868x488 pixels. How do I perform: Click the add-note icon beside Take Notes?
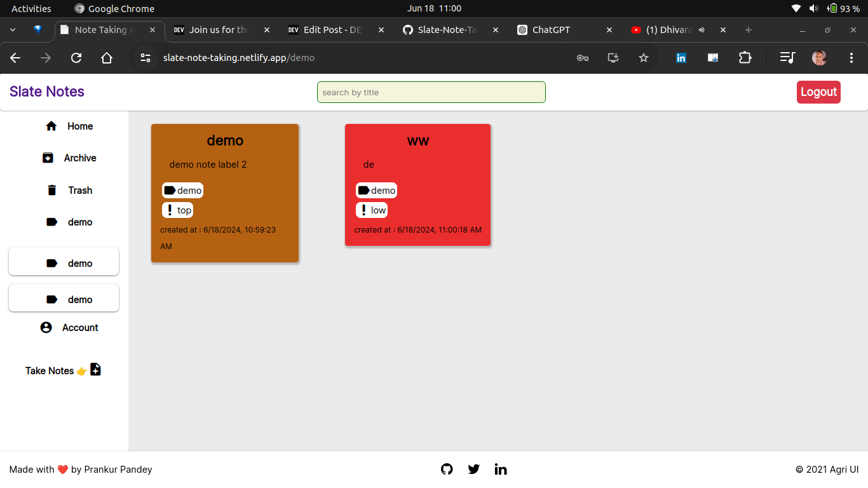coord(95,369)
